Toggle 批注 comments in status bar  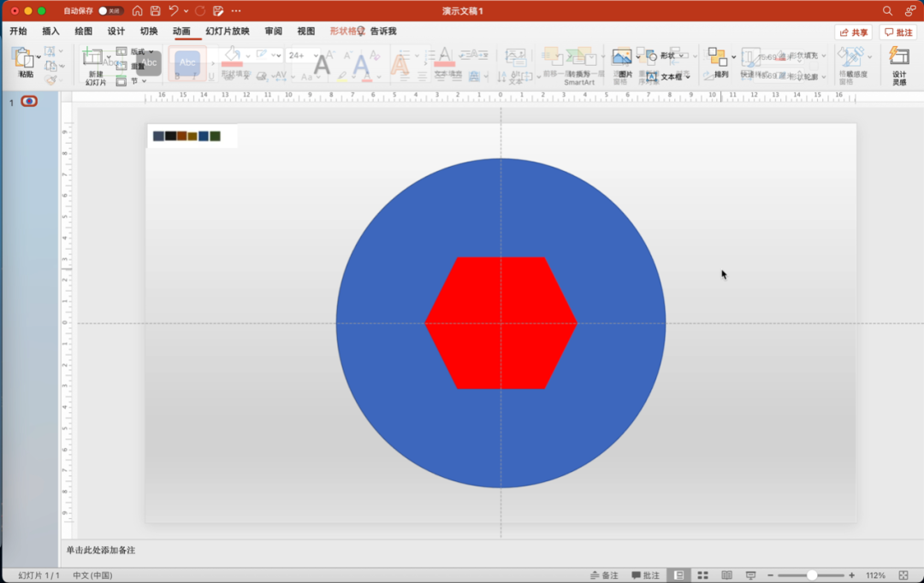(x=646, y=575)
